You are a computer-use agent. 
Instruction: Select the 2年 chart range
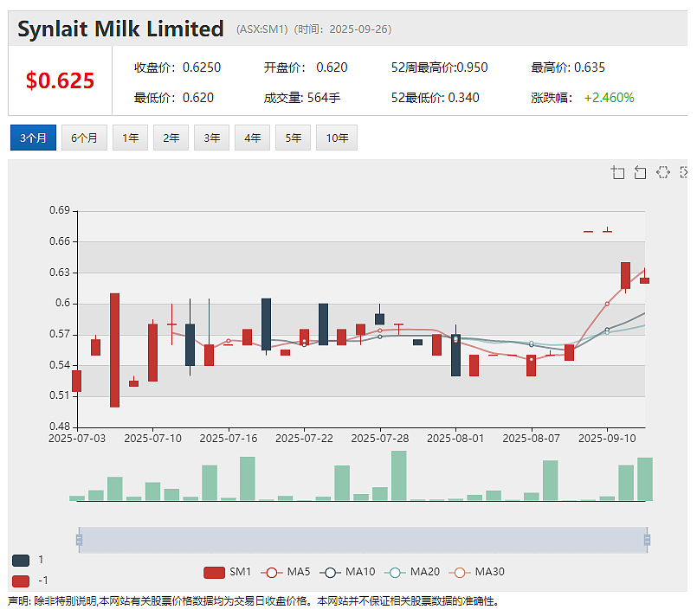click(171, 138)
